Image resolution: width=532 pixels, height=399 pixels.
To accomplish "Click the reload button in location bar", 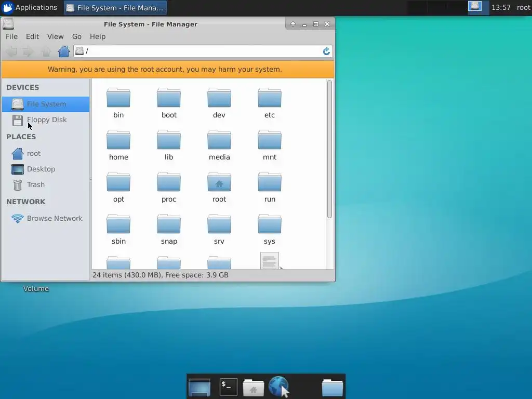I will point(326,51).
